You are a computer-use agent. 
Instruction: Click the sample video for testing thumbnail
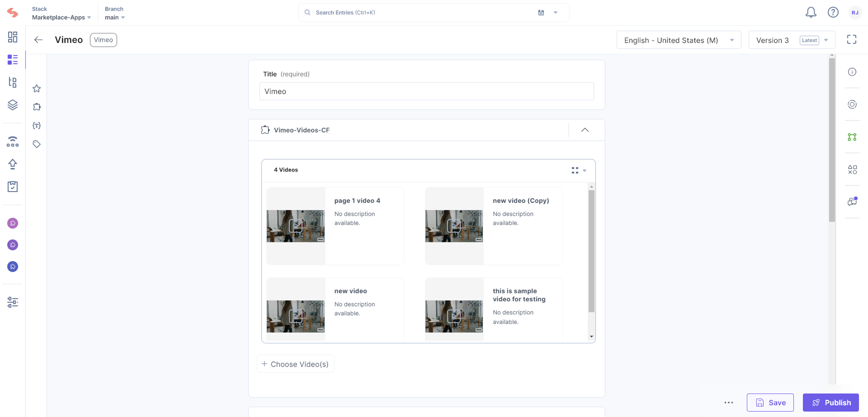[454, 316]
